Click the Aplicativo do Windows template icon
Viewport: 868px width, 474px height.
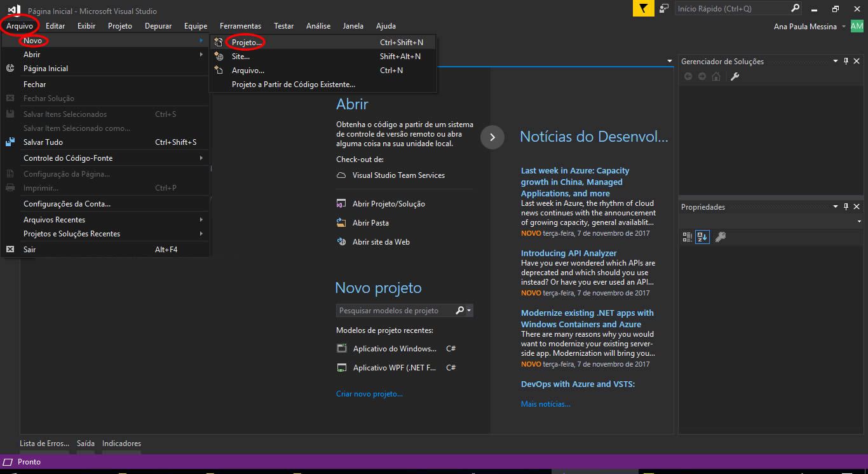pos(341,349)
